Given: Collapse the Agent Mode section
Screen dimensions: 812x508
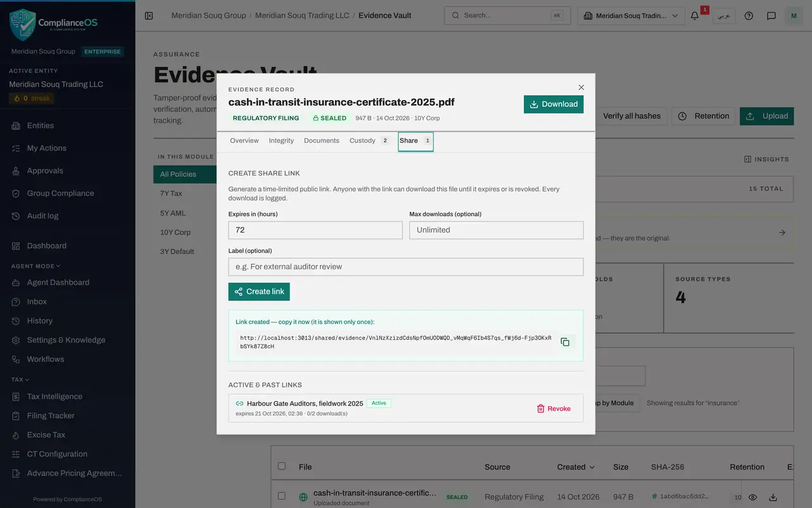Looking at the screenshot, I should pos(36,266).
